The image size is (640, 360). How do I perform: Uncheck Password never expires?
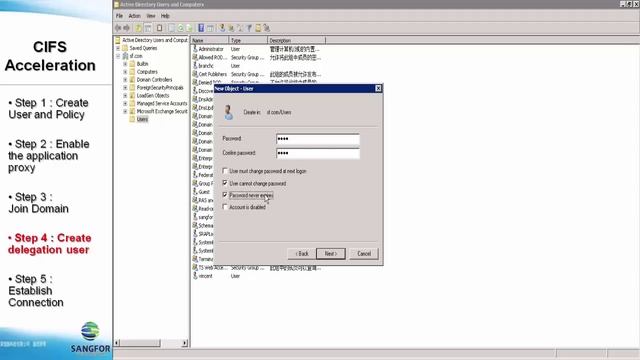tap(225, 195)
